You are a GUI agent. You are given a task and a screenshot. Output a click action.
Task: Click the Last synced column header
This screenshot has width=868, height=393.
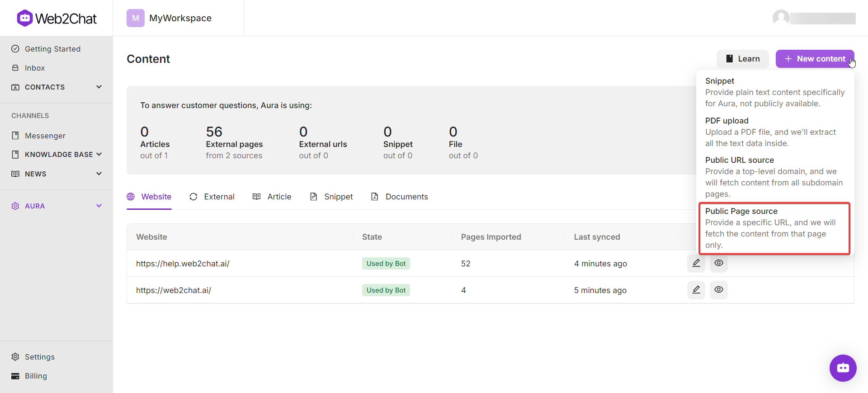pyautogui.click(x=597, y=237)
